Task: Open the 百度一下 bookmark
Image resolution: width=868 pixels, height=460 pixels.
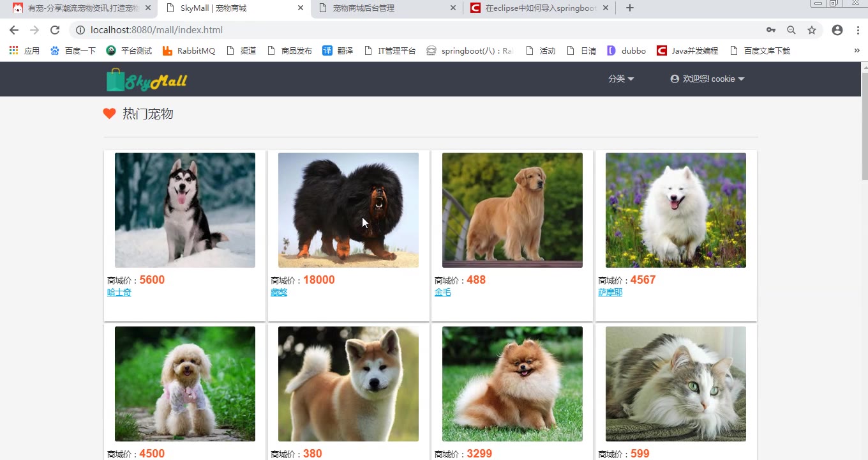Action: (x=73, y=50)
